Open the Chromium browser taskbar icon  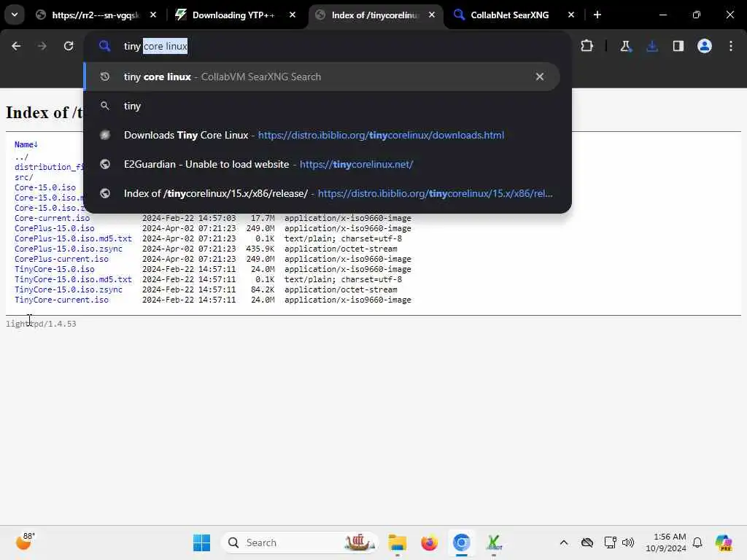[x=461, y=542]
